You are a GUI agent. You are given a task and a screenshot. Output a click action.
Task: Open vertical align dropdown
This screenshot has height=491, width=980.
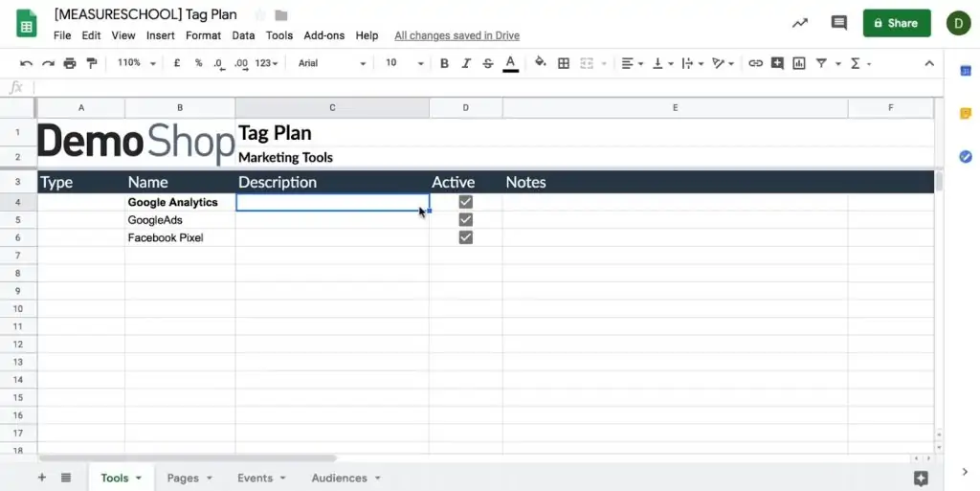(x=662, y=63)
